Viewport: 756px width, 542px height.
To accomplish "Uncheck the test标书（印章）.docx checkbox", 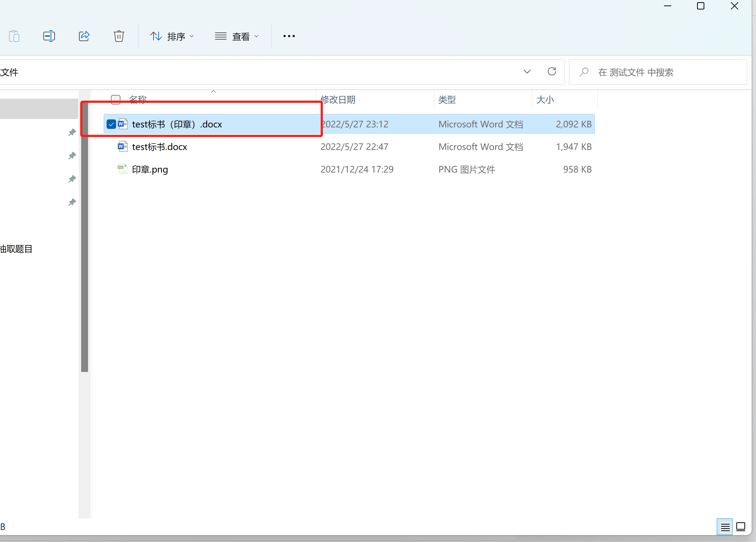I will click(111, 124).
